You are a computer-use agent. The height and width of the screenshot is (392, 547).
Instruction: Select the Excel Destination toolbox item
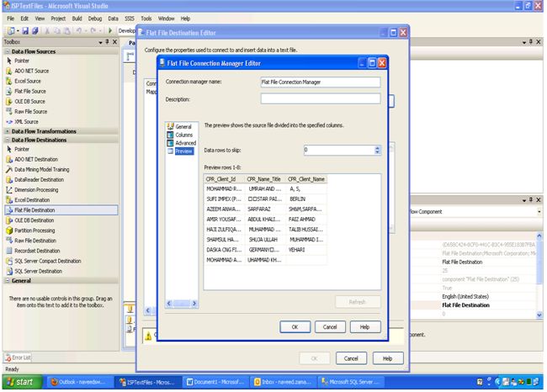pos(32,200)
